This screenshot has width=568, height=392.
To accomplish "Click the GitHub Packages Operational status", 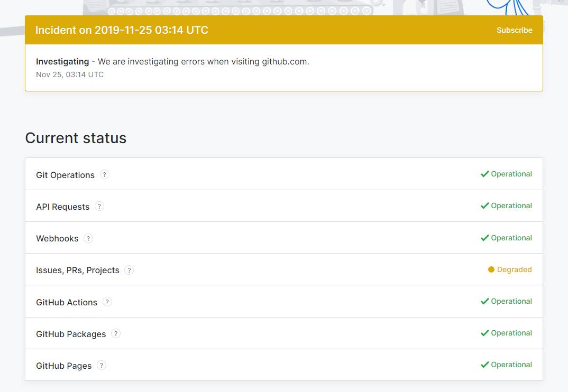I will tap(511, 333).
